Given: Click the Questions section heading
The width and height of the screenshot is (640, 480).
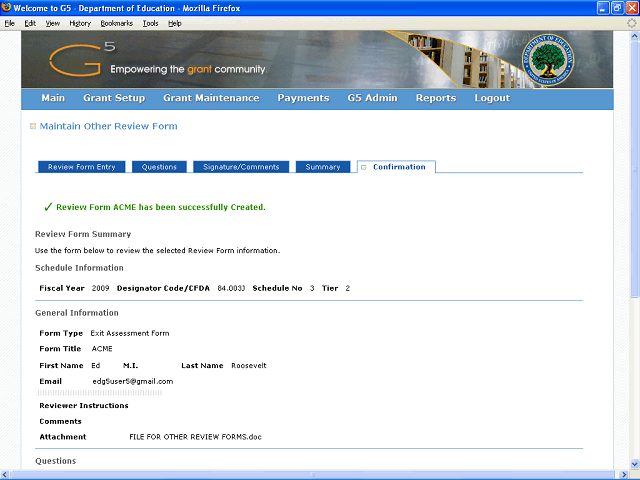Looking at the screenshot, I should pyautogui.click(x=56, y=461).
